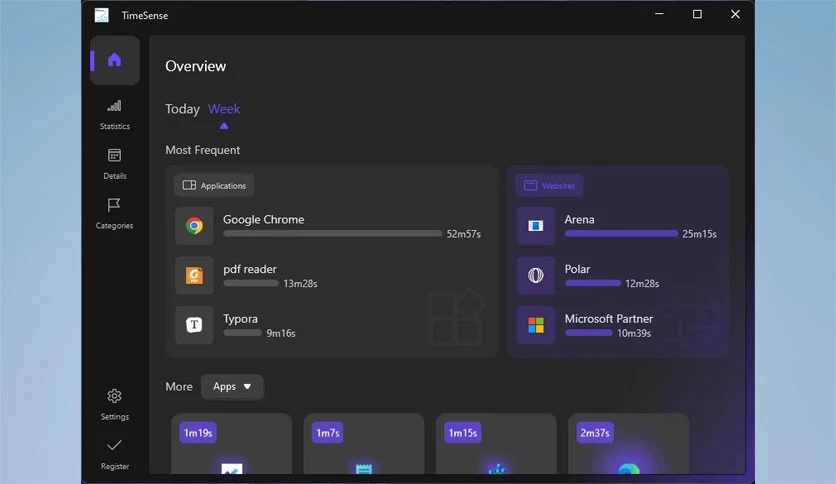The width and height of the screenshot is (836, 484).
Task: Open the Statistics section
Action: pyautogui.click(x=115, y=115)
